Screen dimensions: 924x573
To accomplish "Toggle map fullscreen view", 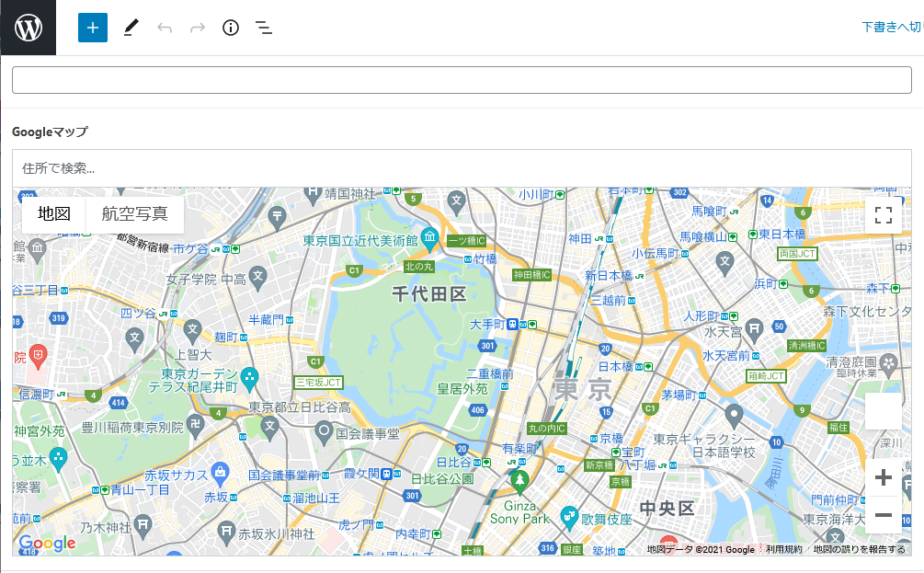I will coord(883,215).
